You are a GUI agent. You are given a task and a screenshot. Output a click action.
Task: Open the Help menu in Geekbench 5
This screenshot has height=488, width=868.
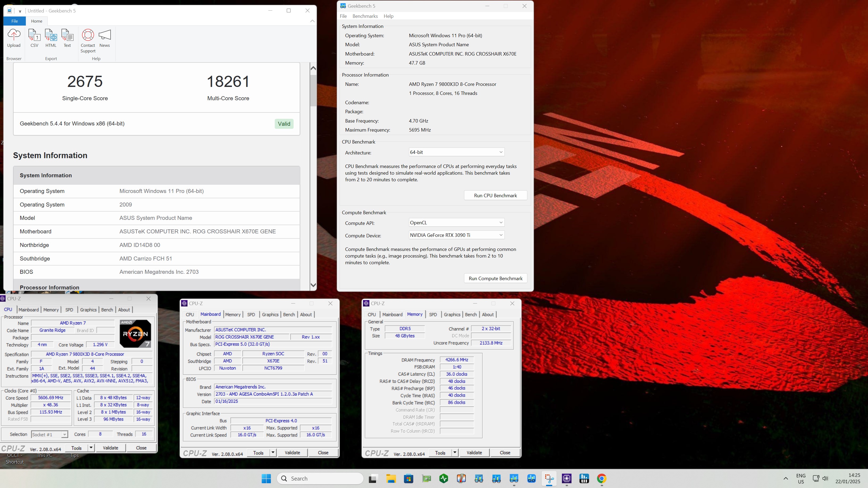click(x=388, y=16)
